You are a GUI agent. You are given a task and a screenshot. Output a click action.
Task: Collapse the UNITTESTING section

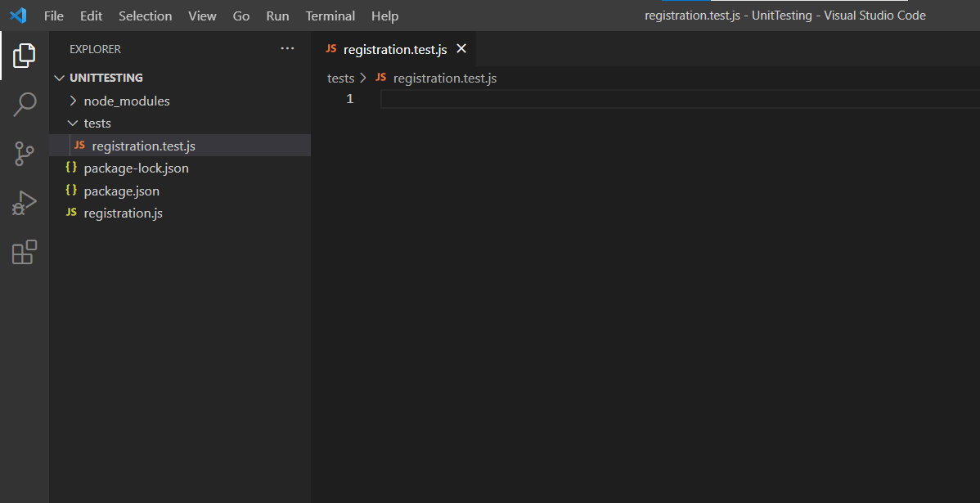click(59, 77)
